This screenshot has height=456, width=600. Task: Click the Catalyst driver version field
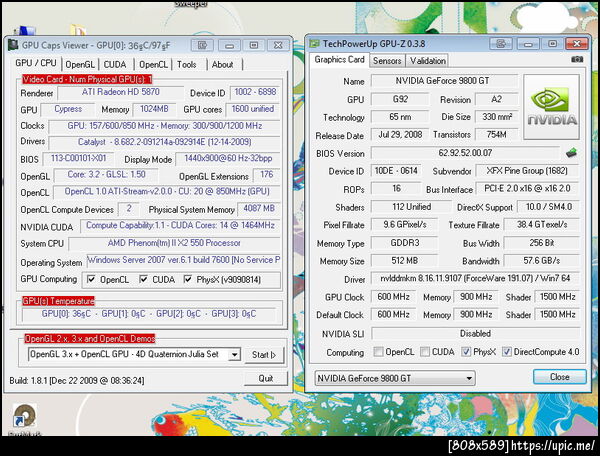[165, 142]
